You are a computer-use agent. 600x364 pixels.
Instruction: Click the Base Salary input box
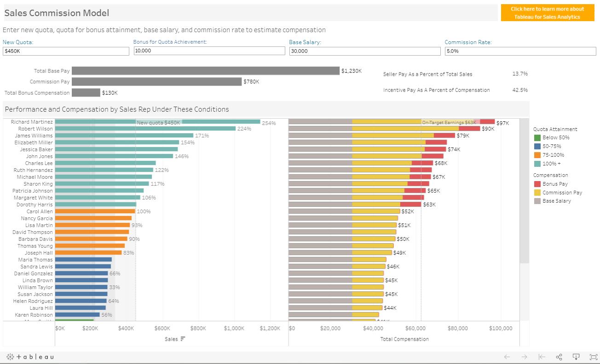(x=365, y=51)
